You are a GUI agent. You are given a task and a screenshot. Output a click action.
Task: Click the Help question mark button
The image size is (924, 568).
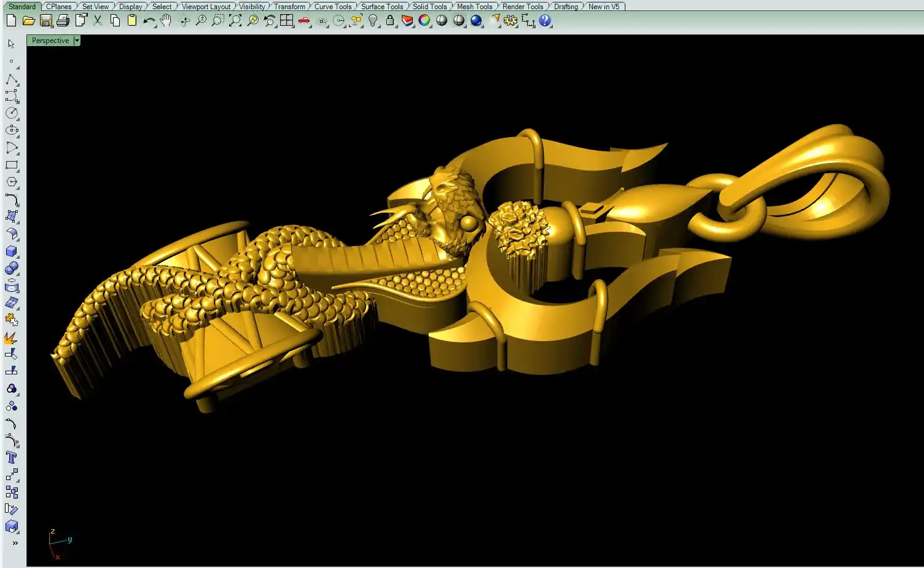click(x=545, y=20)
